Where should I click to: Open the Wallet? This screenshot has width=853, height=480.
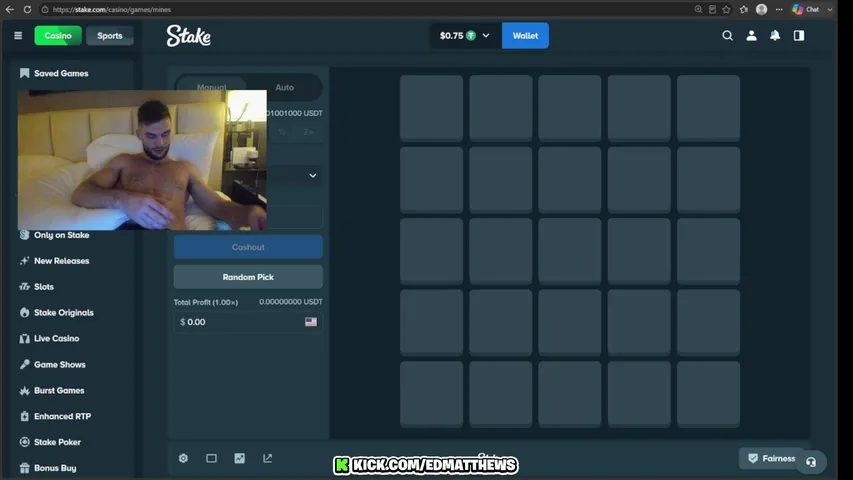click(x=525, y=35)
